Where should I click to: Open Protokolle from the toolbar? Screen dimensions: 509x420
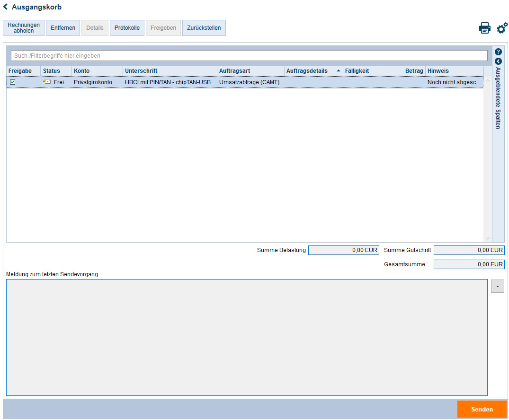point(127,28)
